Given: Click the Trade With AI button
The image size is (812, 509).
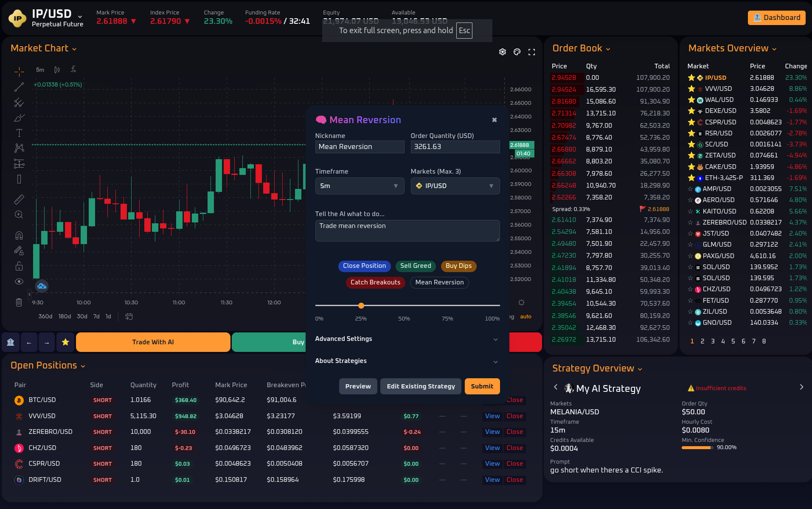Looking at the screenshot, I should (153, 342).
